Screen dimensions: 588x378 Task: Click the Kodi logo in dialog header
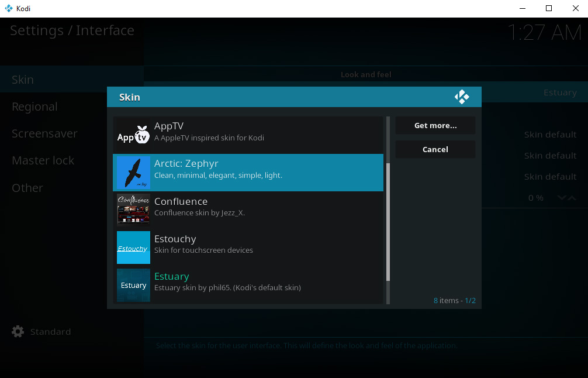[462, 97]
